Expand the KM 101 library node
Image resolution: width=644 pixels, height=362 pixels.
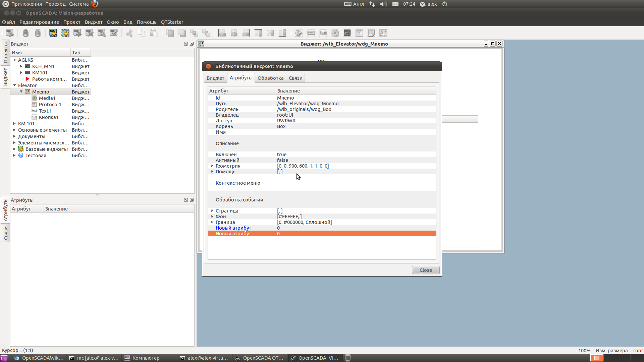click(x=15, y=124)
